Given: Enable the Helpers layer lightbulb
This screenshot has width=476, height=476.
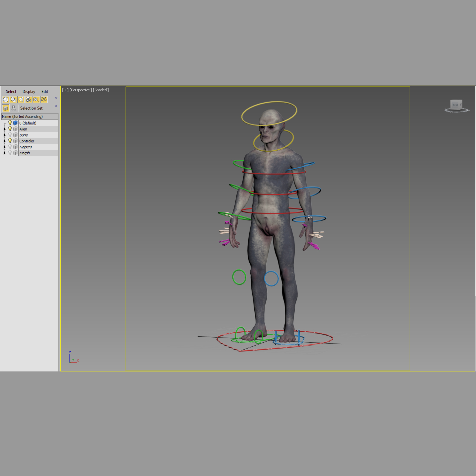Looking at the screenshot, I should point(10,147).
